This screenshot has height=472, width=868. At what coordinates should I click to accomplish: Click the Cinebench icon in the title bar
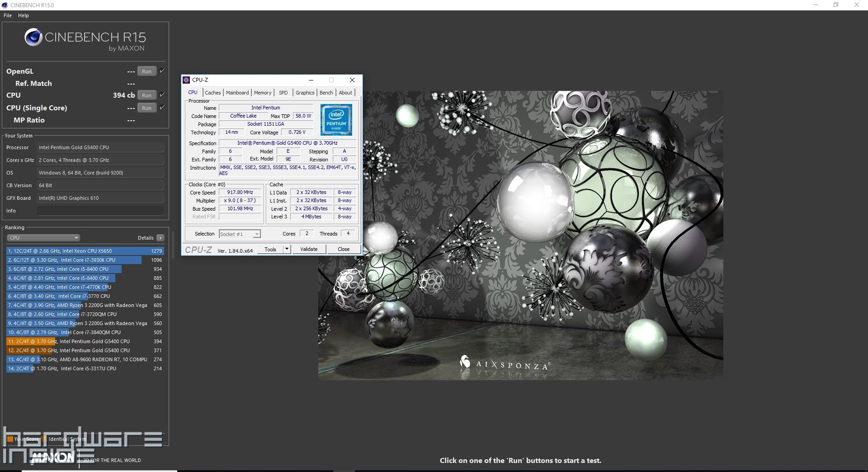(5, 5)
